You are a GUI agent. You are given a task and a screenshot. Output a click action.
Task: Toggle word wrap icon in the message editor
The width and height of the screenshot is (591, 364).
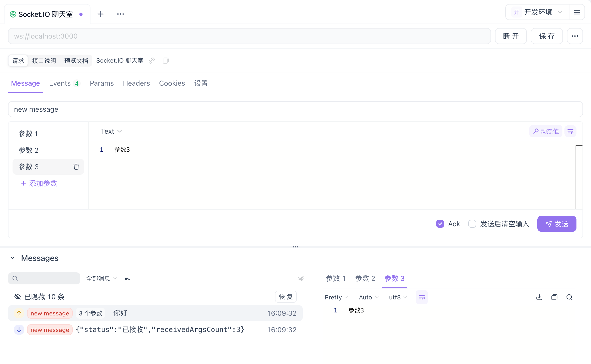(x=570, y=131)
